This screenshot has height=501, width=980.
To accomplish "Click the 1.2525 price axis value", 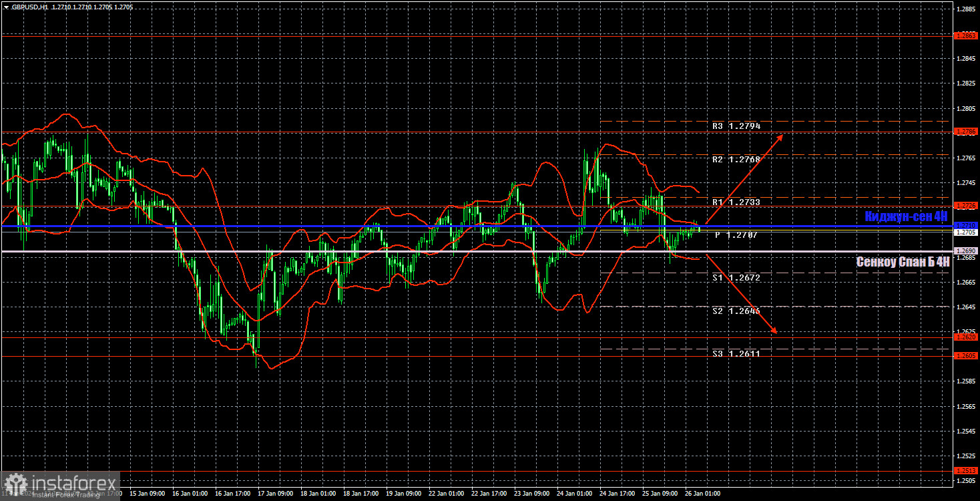I will pos(966,456).
